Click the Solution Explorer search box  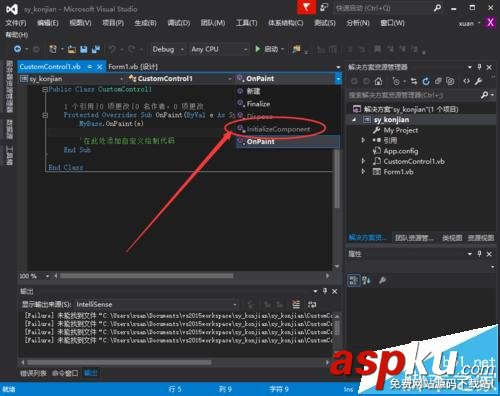(414, 95)
